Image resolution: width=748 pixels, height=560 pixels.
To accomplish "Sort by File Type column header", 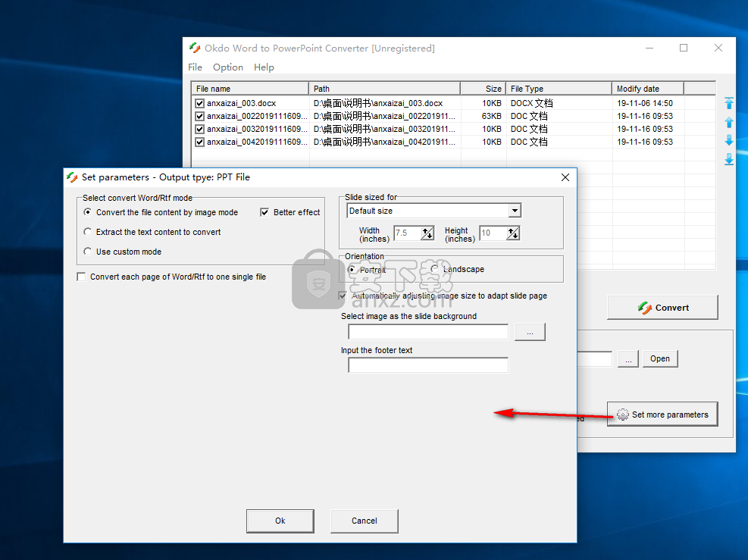I will point(559,89).
